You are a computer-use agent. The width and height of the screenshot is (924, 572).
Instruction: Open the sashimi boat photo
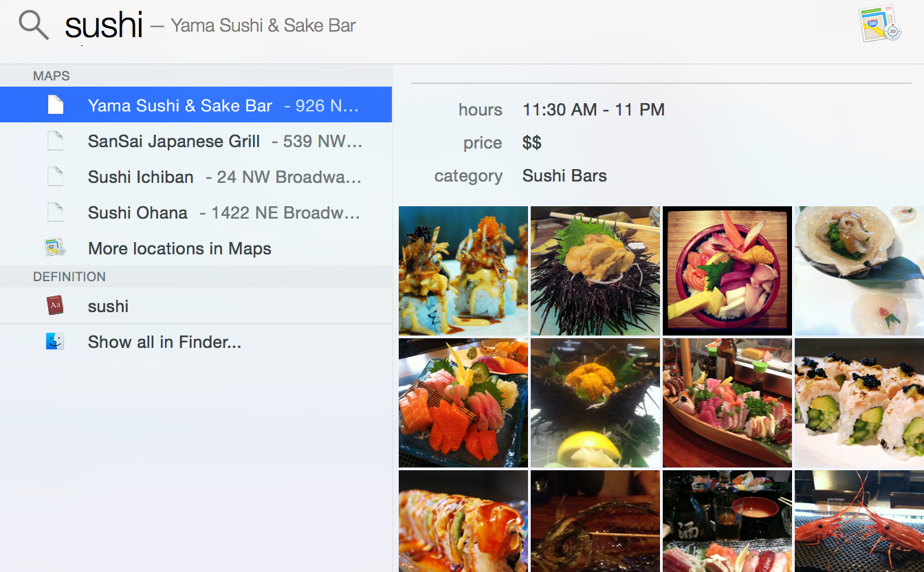click(x=727, y=403)
